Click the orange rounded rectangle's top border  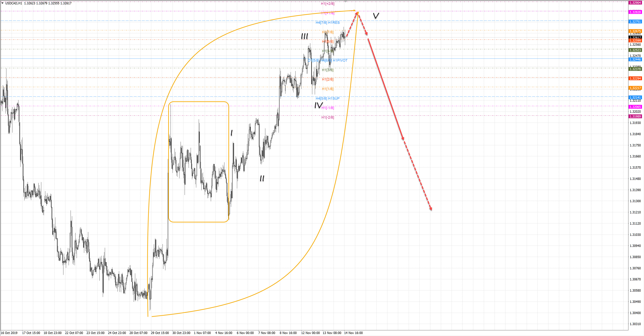tap(199, 102)
